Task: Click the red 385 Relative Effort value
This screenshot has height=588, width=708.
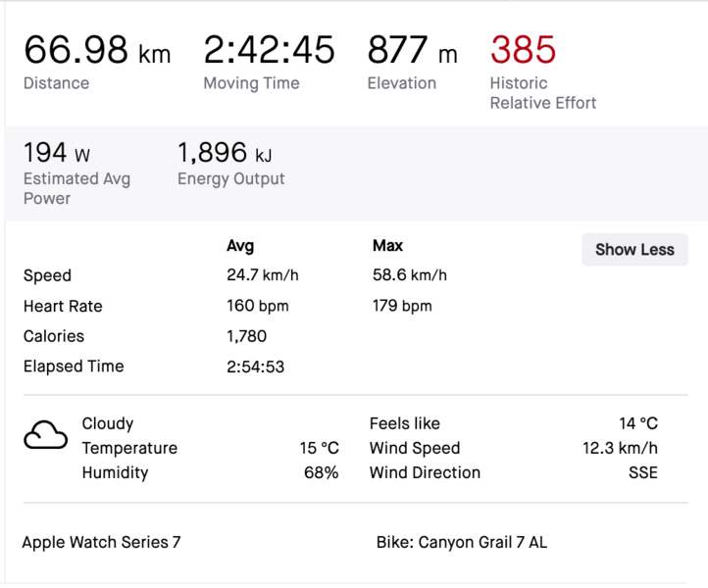Action: (x=523, y=50)
